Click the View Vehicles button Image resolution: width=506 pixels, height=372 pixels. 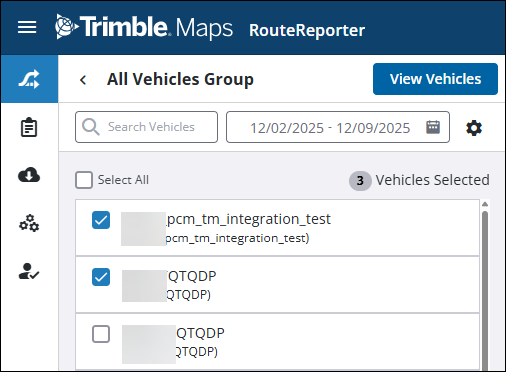click(x=435, y=79)
